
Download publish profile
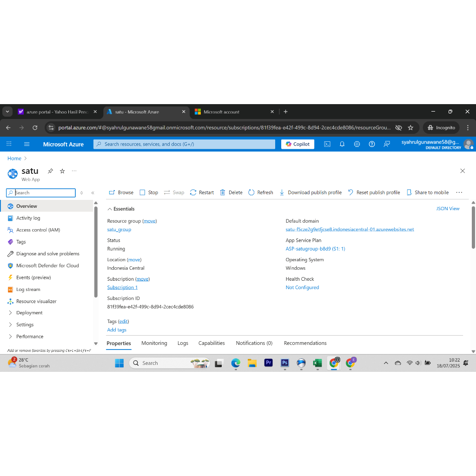point(311,192)
